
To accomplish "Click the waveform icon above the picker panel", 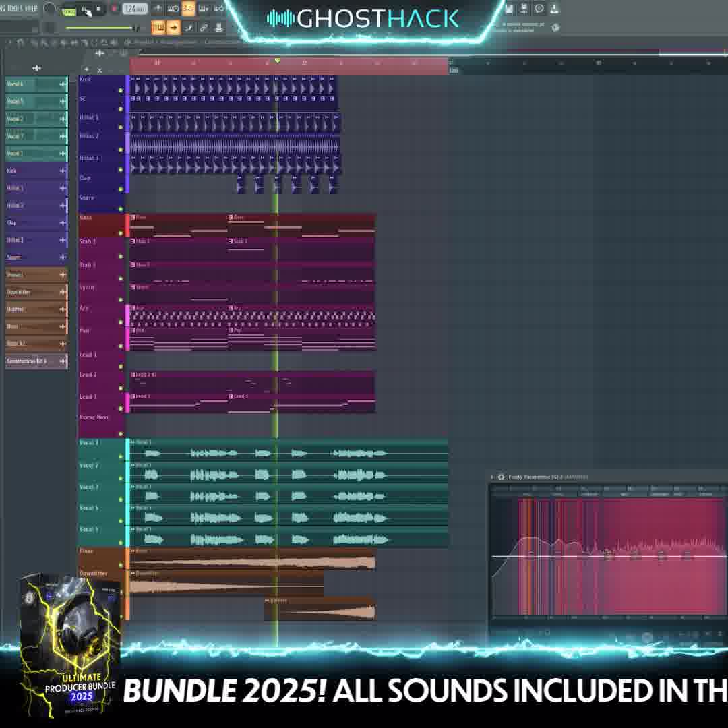I will coord(36,68).
